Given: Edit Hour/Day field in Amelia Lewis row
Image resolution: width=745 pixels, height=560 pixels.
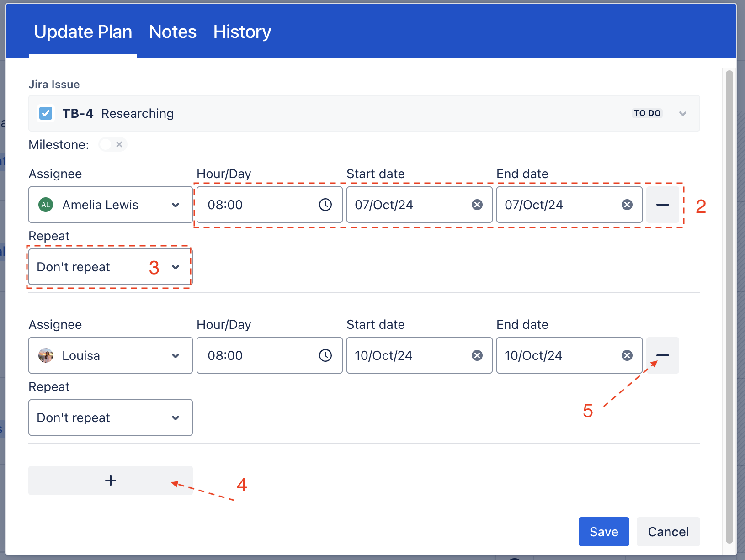Looking at the screenshot, I should coord(270,205).
